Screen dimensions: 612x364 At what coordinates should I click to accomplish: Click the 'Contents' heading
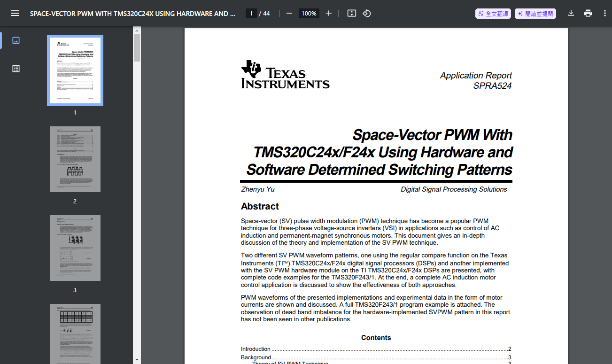pyautogui.click(x=376, y=338)
